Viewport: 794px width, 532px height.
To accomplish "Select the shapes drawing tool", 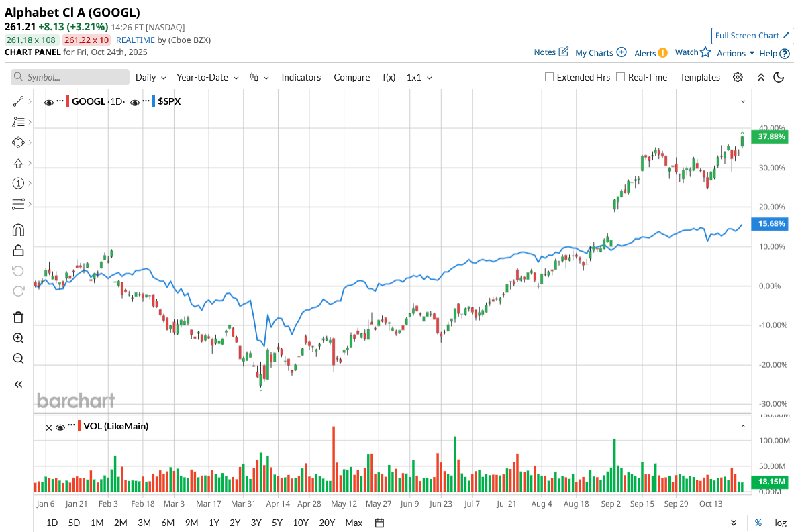I will 18,142.
